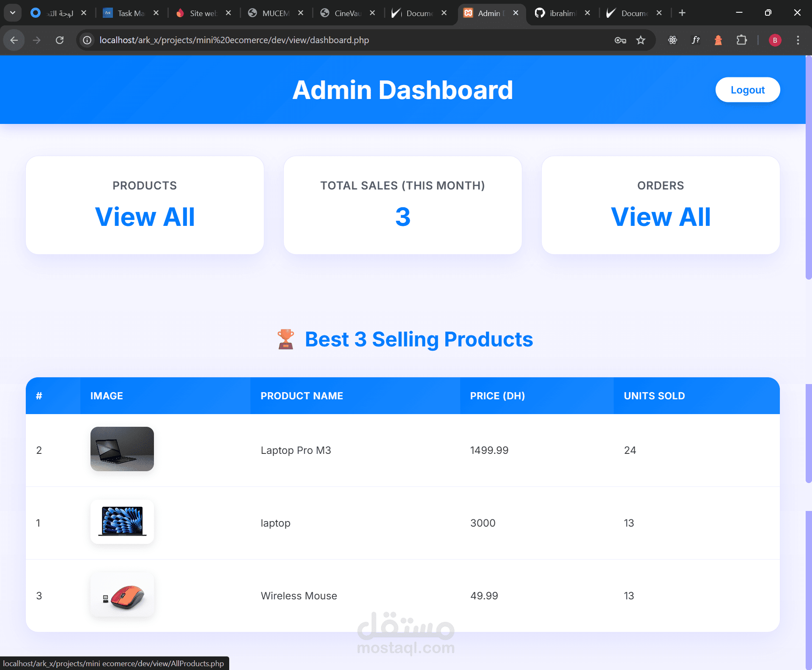Click the Logout button
This screenshot has width=812, height=670.
click(x=747, y=90)
